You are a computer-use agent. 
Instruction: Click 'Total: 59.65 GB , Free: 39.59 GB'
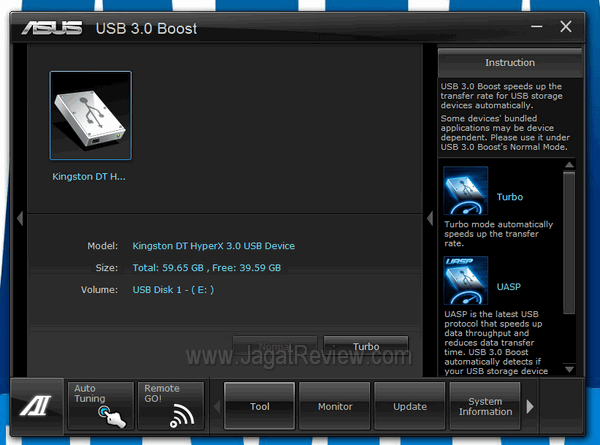(207, 267)
